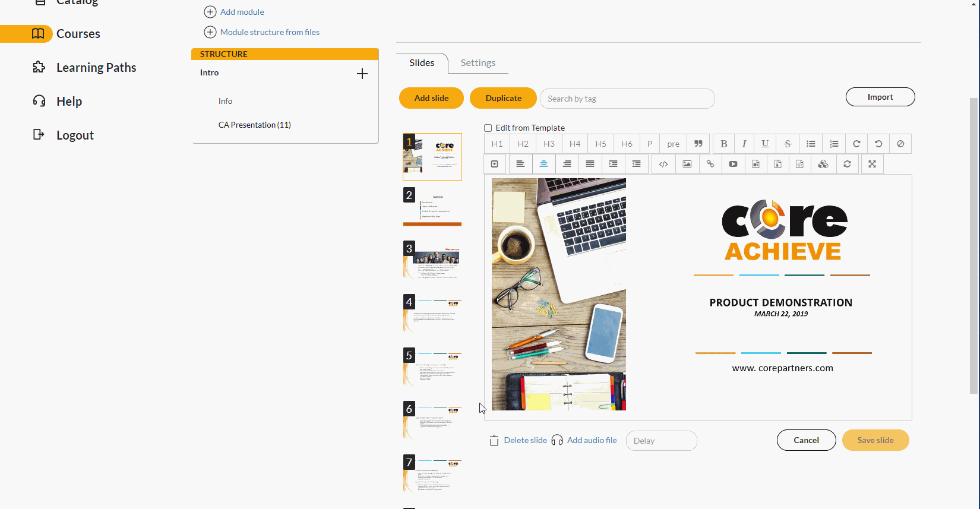Select CA Presentation (11) item
Image resolution: width=980 pixels, height=509 pixels.
point(255,125)
